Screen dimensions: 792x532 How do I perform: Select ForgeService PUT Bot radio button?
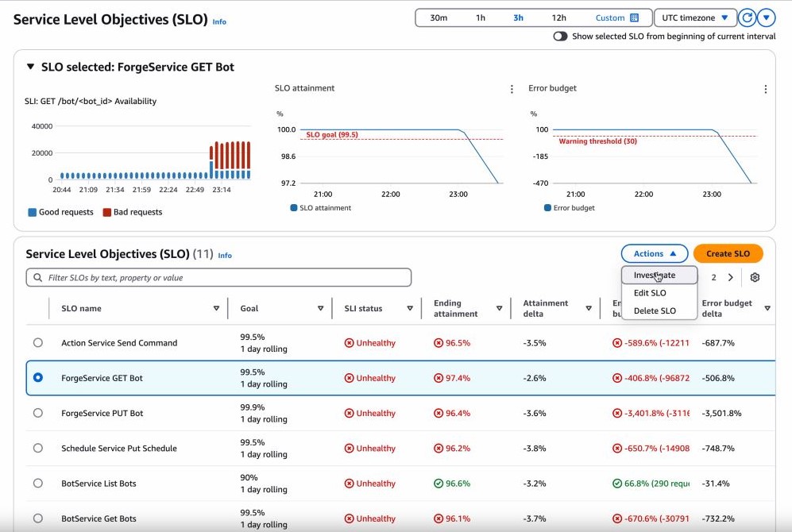[x=37, y=413]
